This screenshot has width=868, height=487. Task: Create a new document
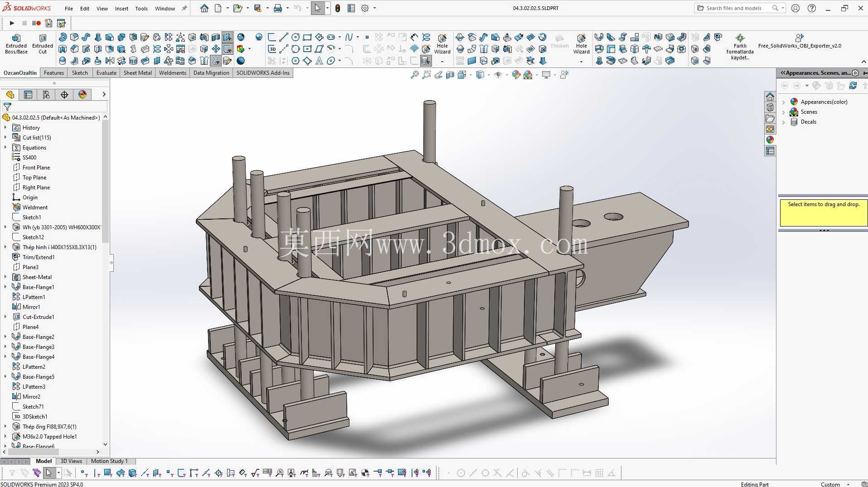pos(218,8)
